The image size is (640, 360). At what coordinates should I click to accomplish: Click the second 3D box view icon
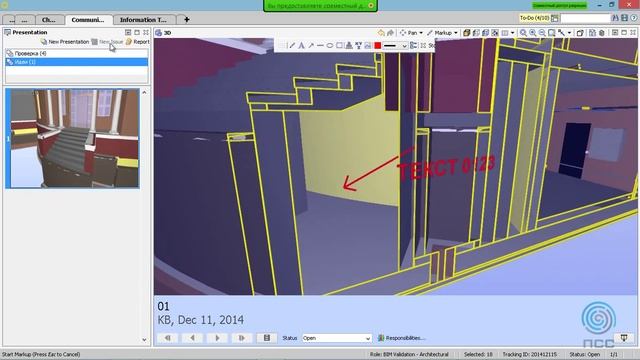(x=476, y=33)
